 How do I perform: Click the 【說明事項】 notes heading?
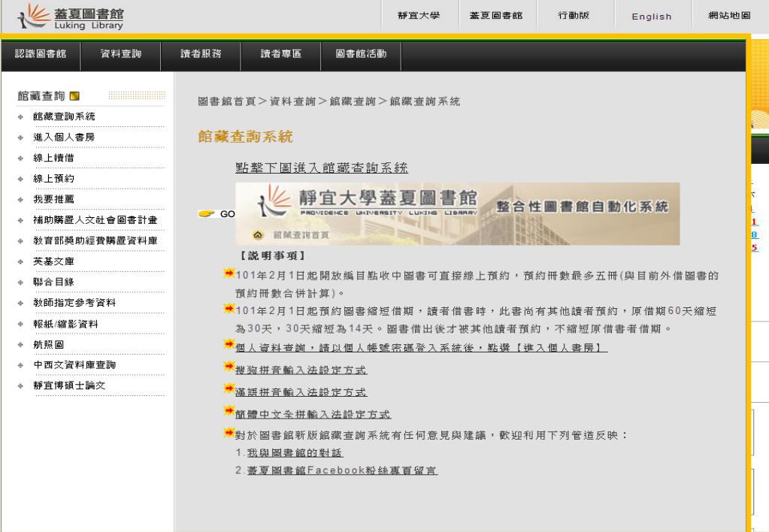click(272, 255)
